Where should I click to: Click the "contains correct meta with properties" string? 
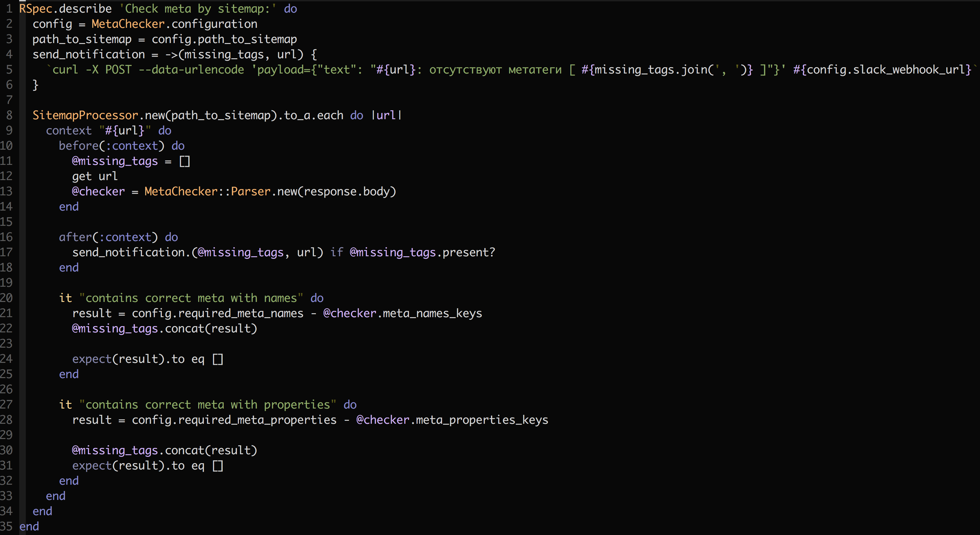coord(208,404)
